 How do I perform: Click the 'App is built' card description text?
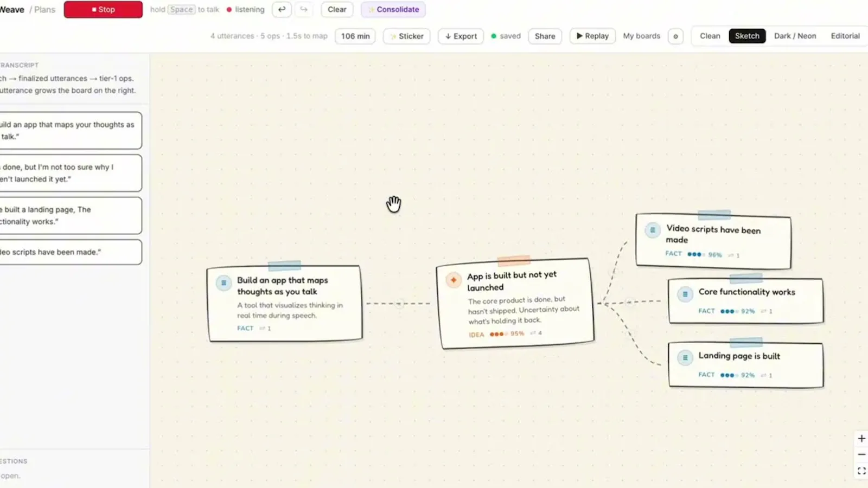click(523, 310)
